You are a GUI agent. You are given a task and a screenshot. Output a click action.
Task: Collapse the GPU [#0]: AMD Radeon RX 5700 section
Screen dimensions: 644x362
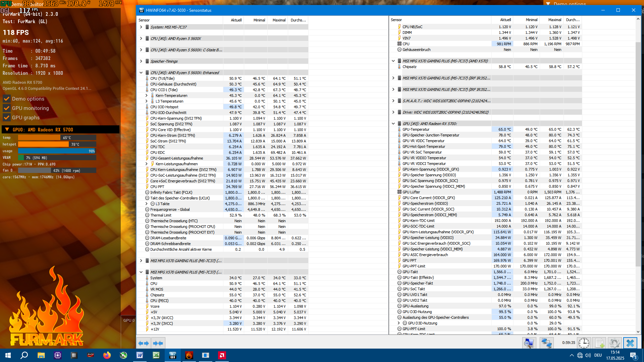click(x=393, y=124)
